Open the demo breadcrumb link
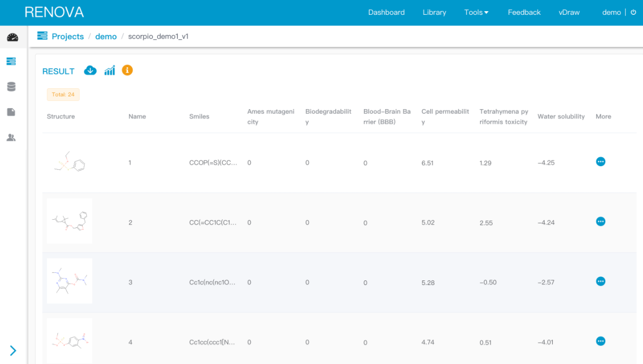The width and height of the screenshot is (643, 364). 106,37
